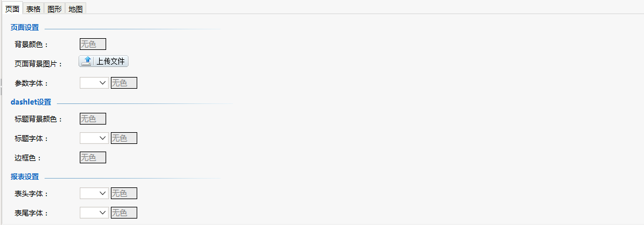Image resolution: width=644 pixels, height=225 pixels.
Task: Click the 表尾字体 color swatch
Action: pyautogui.click(x=124, y=213)
